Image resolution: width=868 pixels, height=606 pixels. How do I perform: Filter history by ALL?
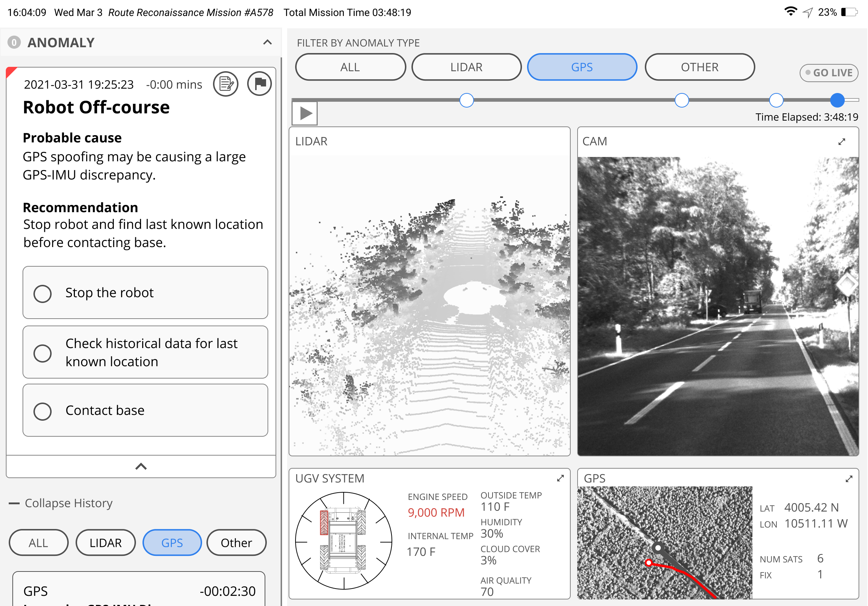[x=39, y=543]
